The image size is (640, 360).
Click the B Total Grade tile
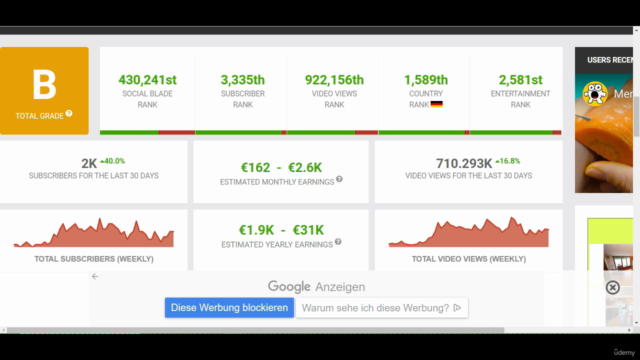44,91
